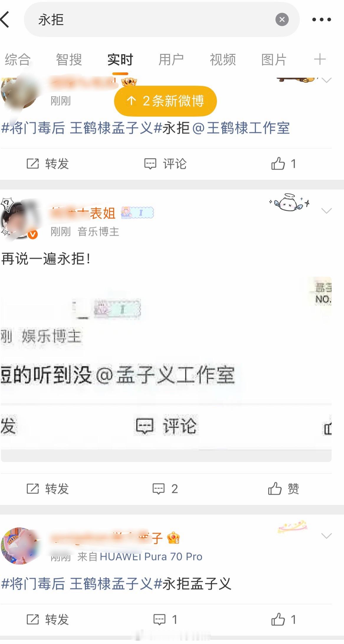Open the embedded screenshot image

point(166,369)
